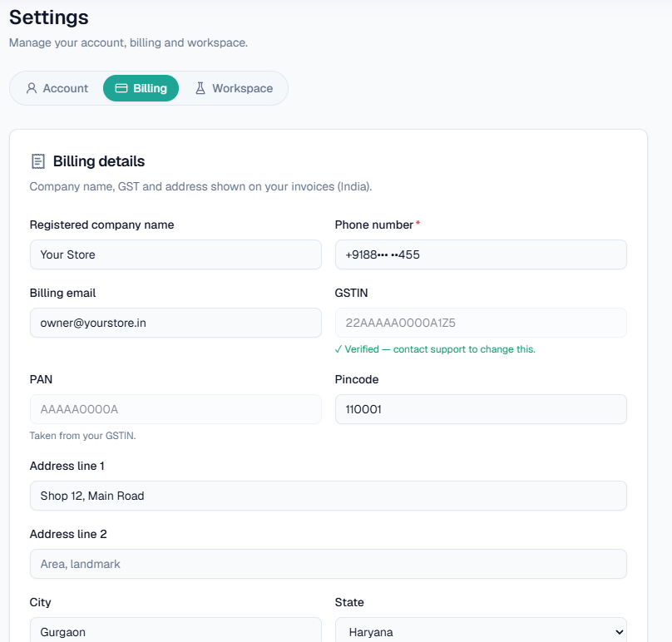Focus the Address line 2 field
This screenshot has width=672, height=642.
click(x=329, y=564)
